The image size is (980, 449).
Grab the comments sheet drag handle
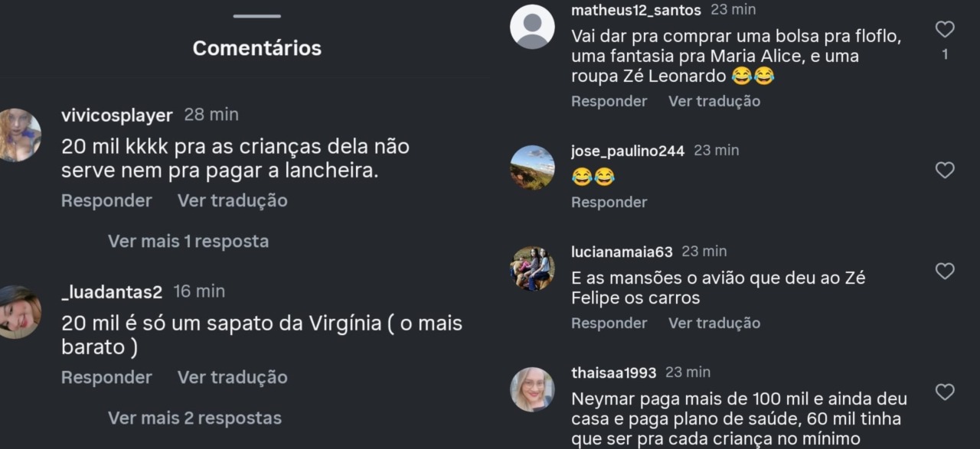256,16
